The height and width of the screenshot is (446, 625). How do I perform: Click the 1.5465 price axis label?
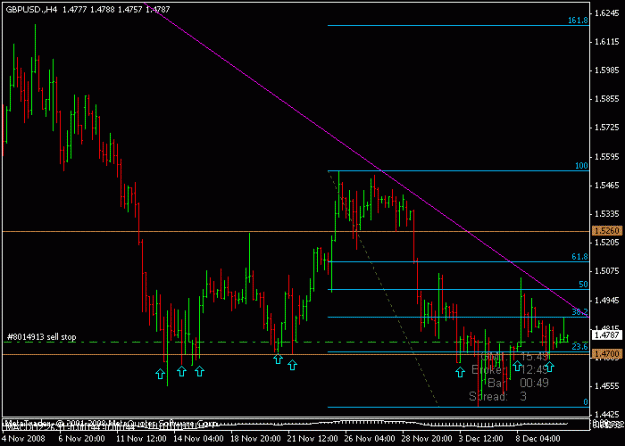[x=607, y=186]
